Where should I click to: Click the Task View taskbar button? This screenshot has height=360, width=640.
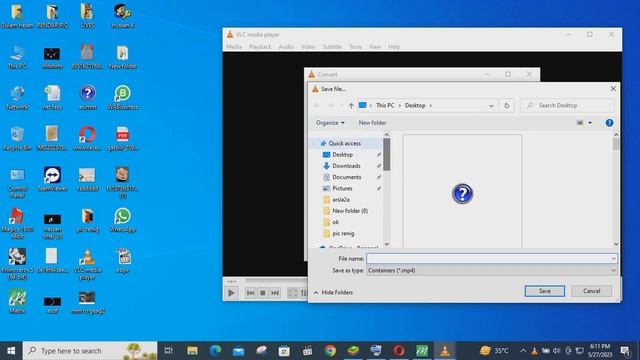click(169, 351)
